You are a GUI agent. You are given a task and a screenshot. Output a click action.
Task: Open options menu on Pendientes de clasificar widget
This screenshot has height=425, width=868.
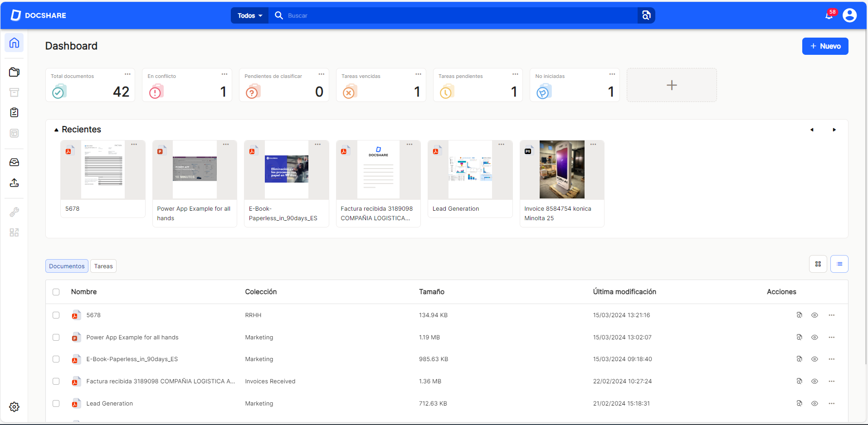322,74
